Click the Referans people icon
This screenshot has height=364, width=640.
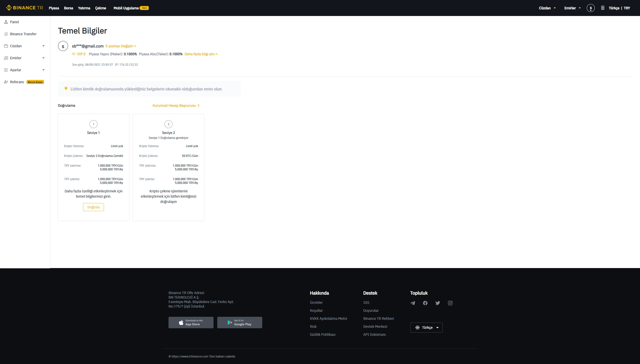6,82
